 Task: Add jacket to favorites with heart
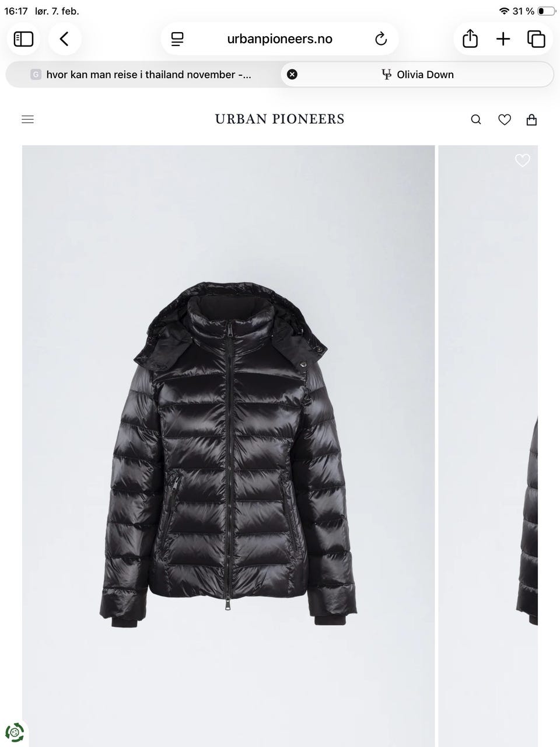pyautogui.click(x=523, y=160)
